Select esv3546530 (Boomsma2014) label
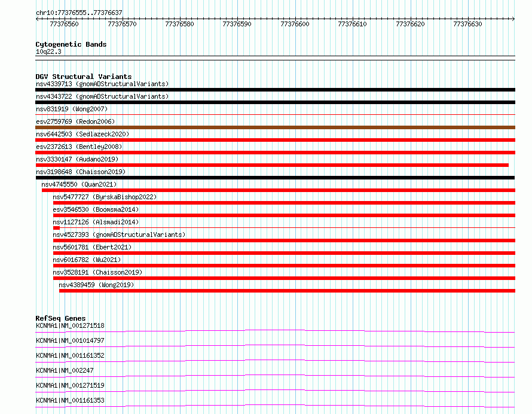The height and width of the screenshot is (414, 532). click(96, 209)
